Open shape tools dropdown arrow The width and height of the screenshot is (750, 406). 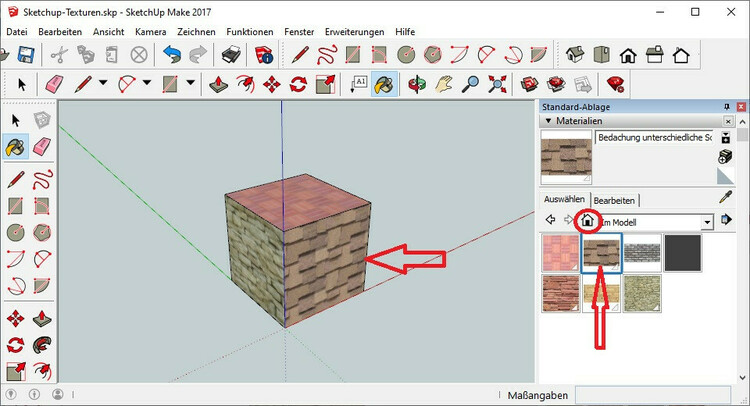(190, 83)
